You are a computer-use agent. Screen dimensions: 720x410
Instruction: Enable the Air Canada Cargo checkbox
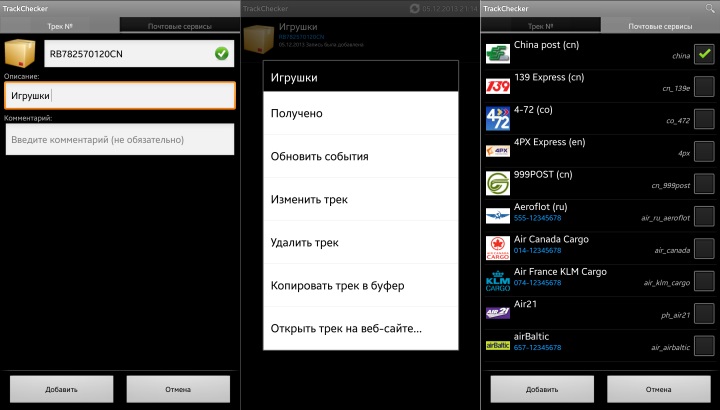[704, 248]
